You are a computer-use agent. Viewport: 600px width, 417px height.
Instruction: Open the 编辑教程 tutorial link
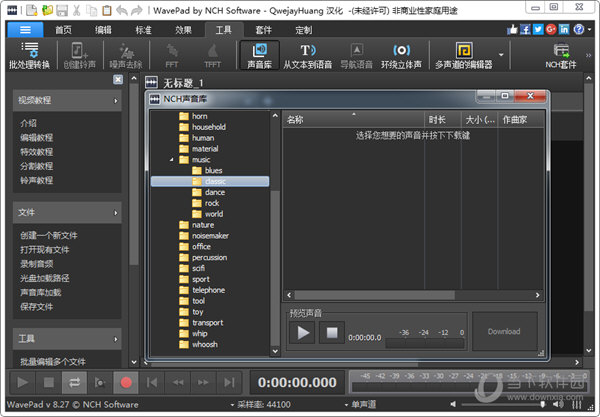tap(36, 138)
